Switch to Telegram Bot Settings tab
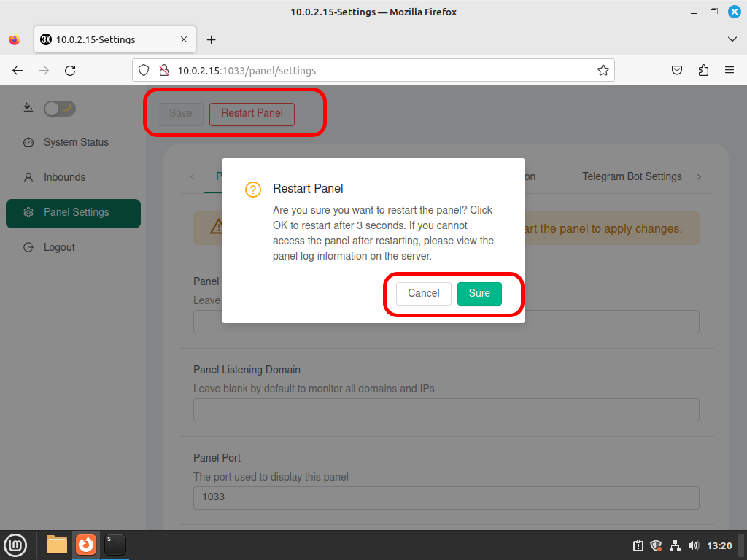This screenshot has height=560, width=747. pyautogui.click(x=632, y=176)
